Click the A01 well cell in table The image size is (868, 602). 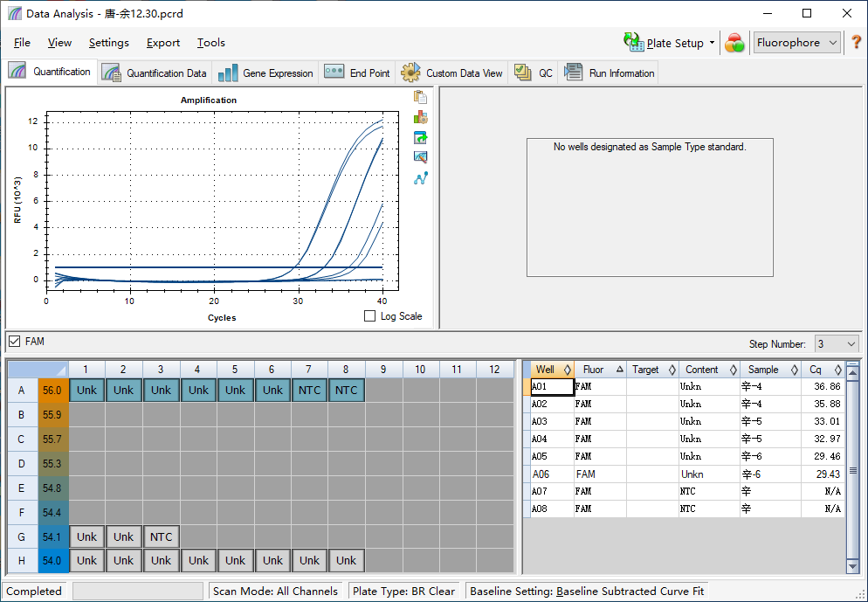point(552,386)
